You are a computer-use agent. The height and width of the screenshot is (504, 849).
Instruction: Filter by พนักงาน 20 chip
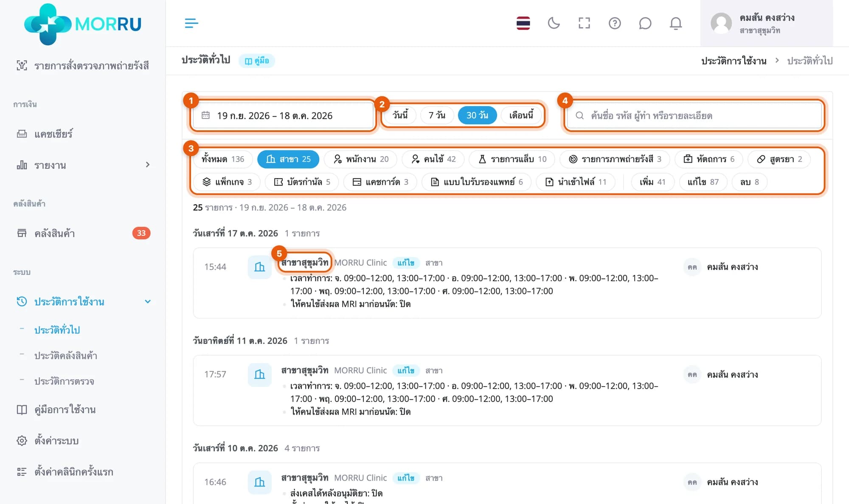point(361,159)
